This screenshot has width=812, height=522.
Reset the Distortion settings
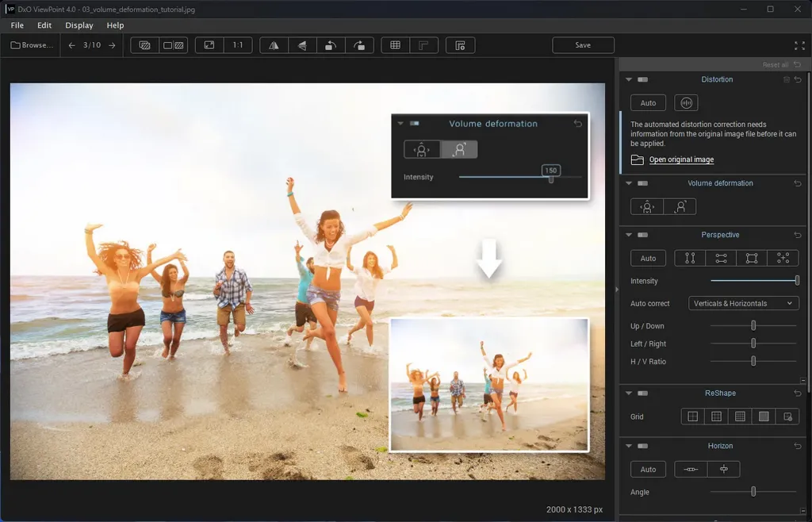798,80
